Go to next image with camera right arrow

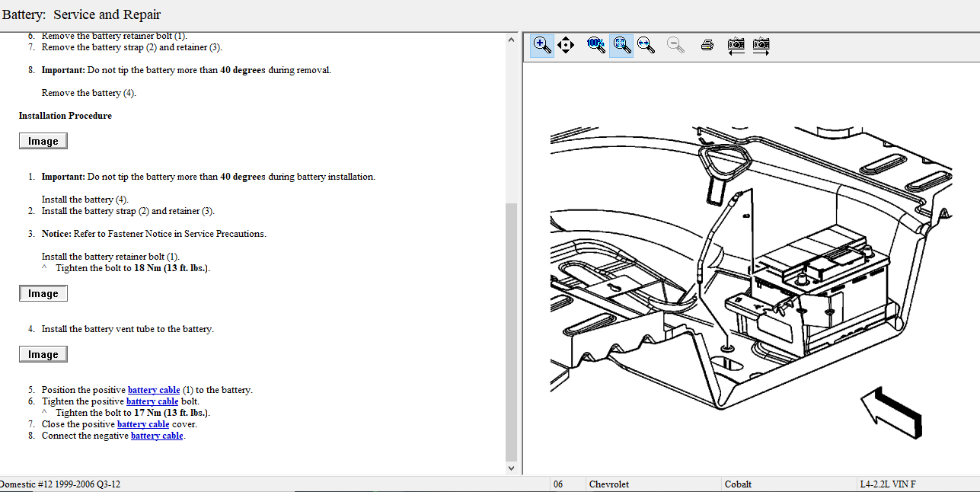pyautogui.click(x=761, y=45)
